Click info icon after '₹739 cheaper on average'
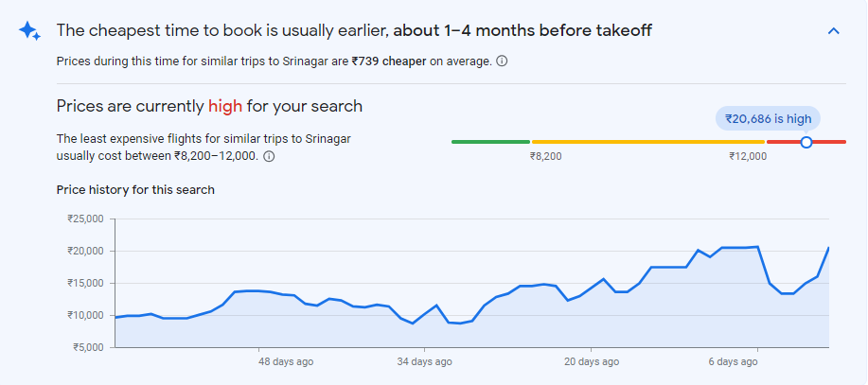868x385 pixels. point(502,61)
